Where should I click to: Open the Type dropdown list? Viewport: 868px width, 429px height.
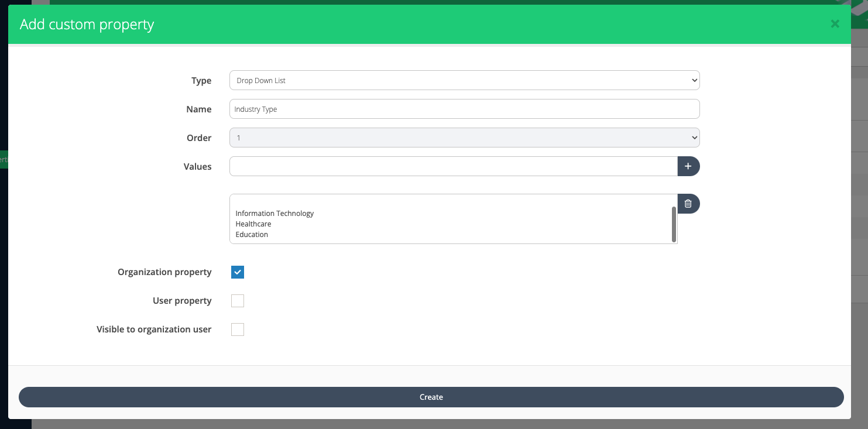(x=464, y=80)
